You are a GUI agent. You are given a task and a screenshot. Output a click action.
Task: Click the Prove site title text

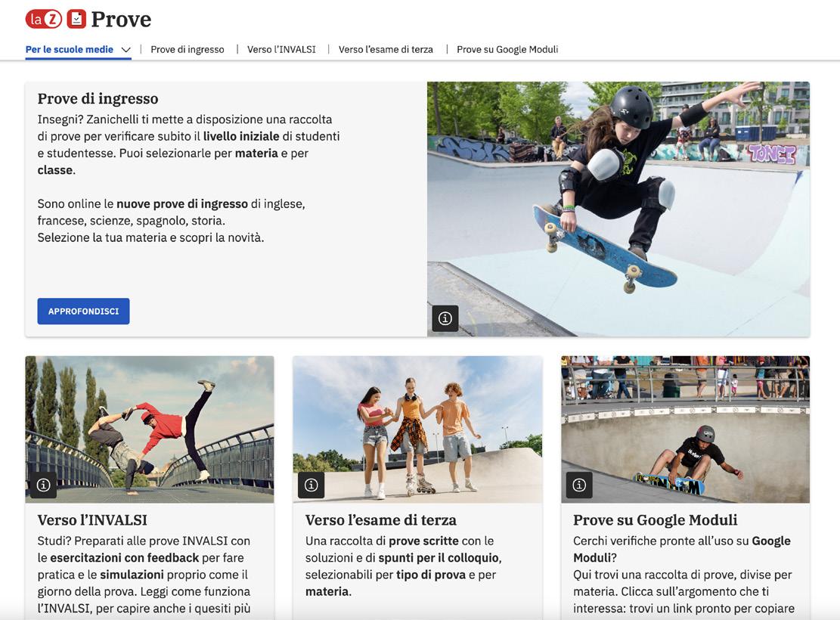coord(121,20)
